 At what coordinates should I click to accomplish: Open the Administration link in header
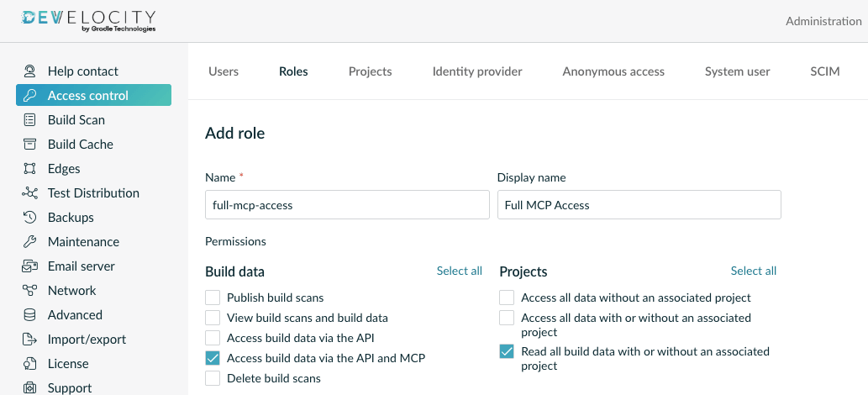click(823, 21)
